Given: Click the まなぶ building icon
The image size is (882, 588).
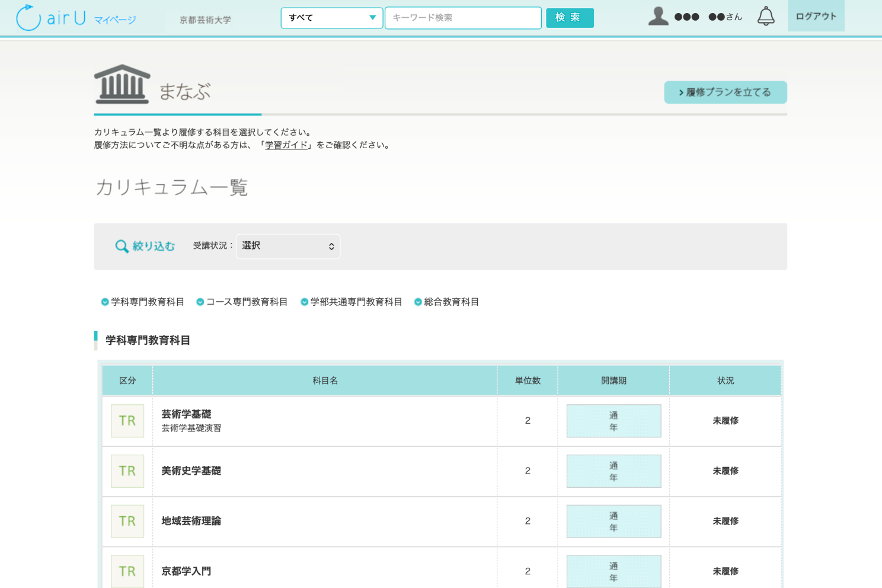Looking at the screenshot, I should tap(122, 84).
